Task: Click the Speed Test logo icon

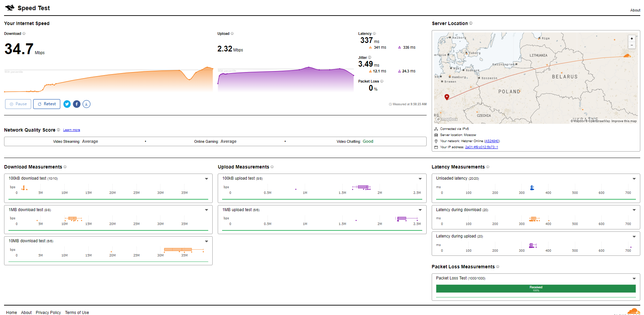Action: (x=10, y=7)
